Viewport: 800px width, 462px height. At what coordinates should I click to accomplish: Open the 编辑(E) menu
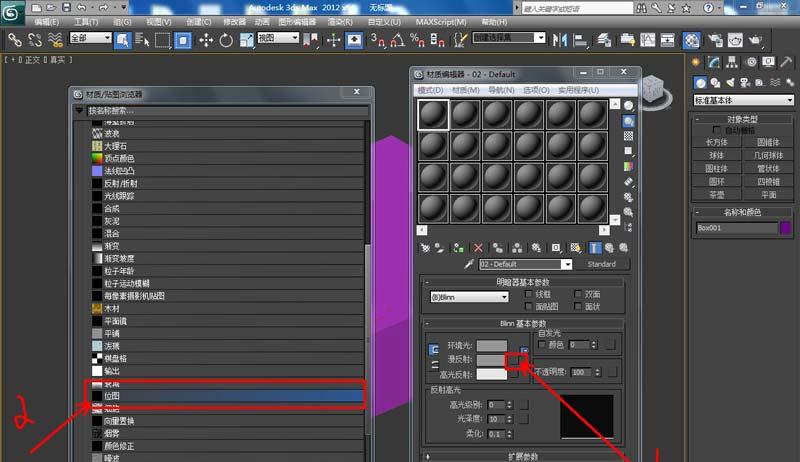click(46, 22)
